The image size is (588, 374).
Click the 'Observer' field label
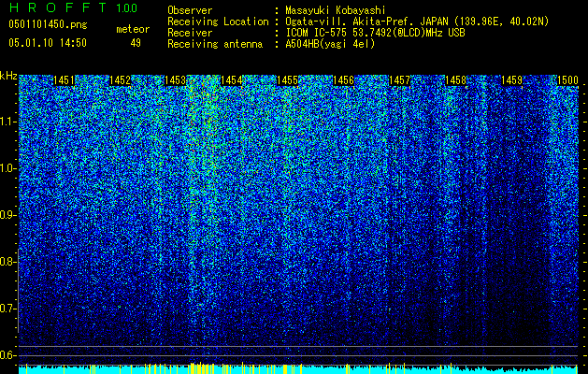click(x=190, y=10)
